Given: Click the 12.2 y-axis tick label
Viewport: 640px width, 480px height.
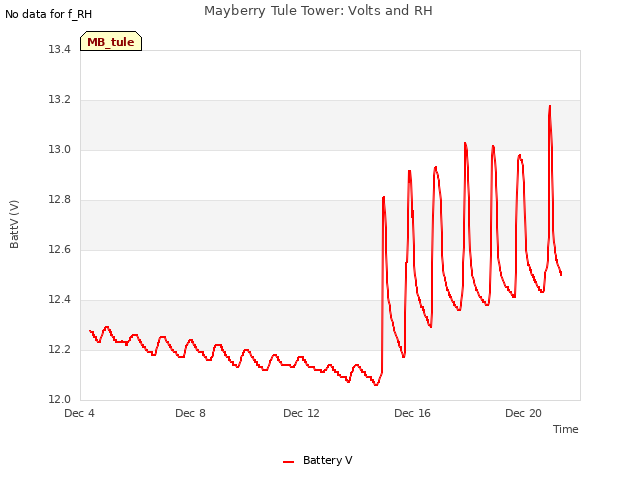Looking at the screenshot, I should [x=60, y=350].
